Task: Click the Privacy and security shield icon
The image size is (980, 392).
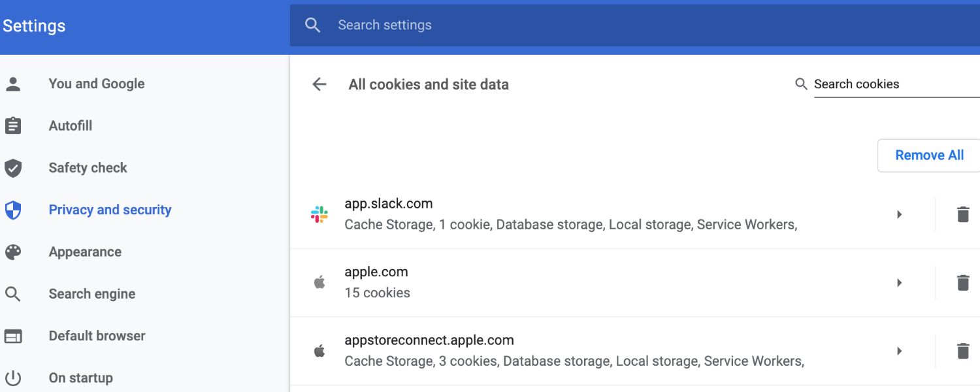Action: [x=14, y=209]
